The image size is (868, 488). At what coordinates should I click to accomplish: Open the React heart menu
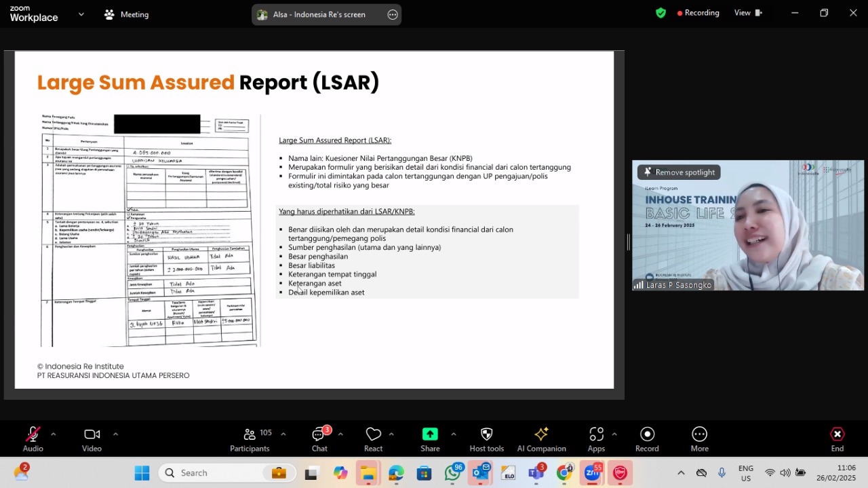(x=373, y=438)
